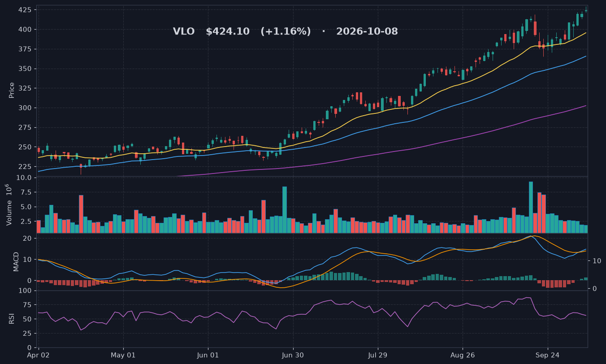606x364 pixels.
Task: Select the 275 price axis tick
Action: (x=25, y=128)
